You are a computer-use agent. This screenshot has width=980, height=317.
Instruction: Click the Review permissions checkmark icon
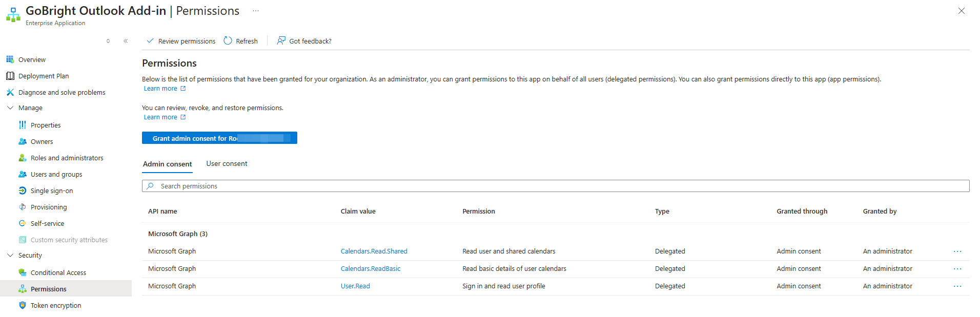pyautogui.click(x=150, y=41)
